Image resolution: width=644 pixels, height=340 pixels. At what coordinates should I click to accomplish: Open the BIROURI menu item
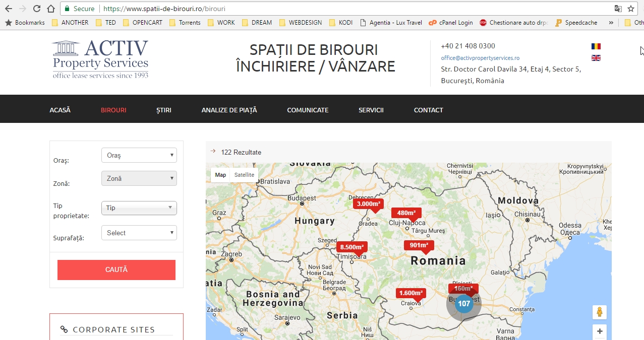(x=113, y=110)
